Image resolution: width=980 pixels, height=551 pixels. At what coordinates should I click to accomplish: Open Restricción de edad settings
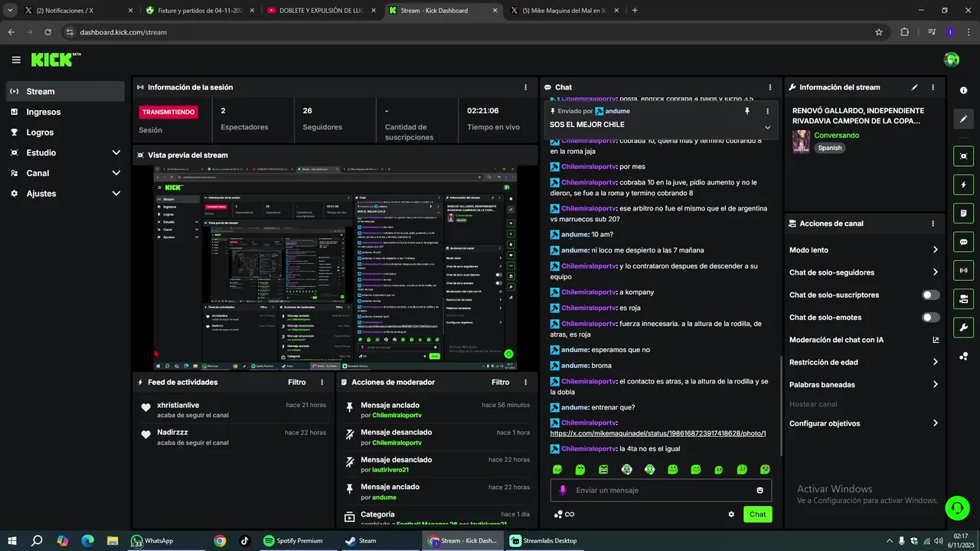click(864, 362)
